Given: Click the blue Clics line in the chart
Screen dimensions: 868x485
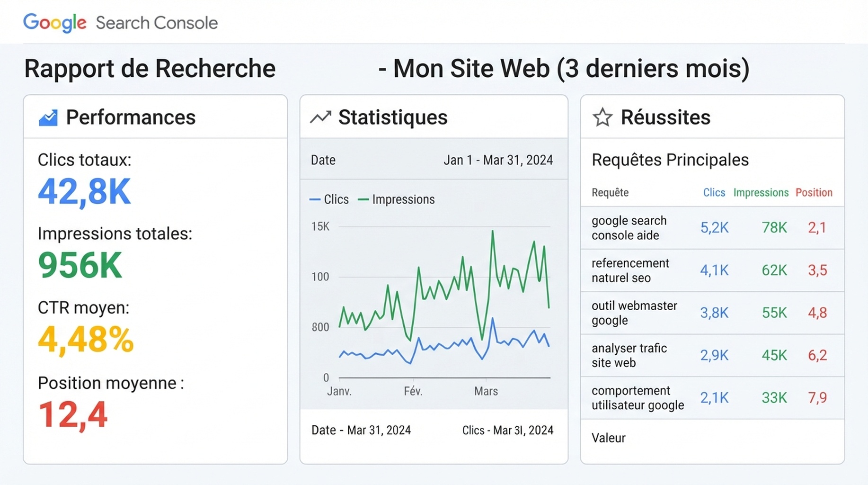Looking at the screenshot, I should coord(445,346).
